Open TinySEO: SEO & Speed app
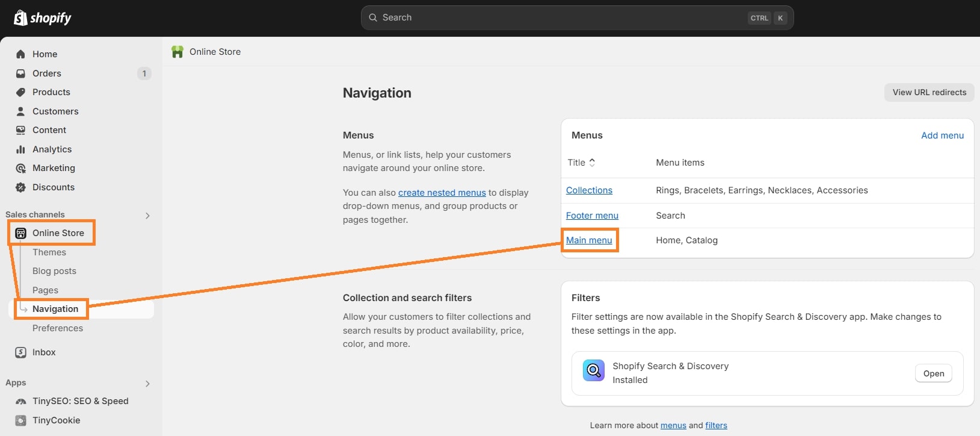 click(x=81, y=401)
